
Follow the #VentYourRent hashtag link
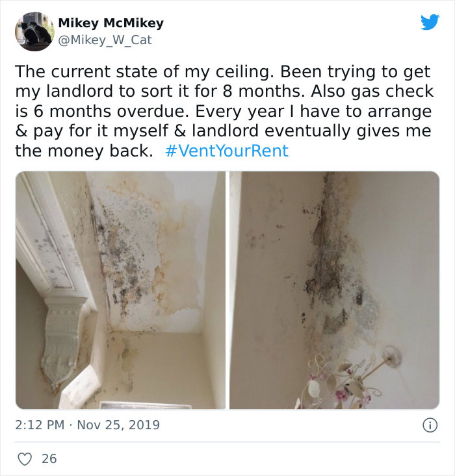227,151
